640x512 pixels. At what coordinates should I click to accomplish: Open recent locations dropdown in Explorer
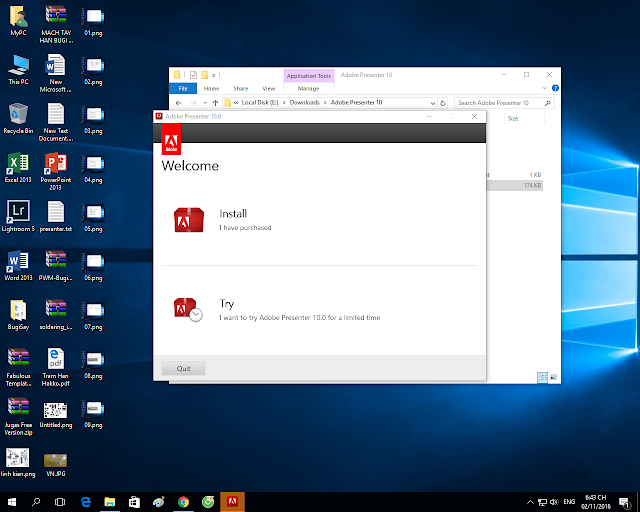[x=205, y=103]
